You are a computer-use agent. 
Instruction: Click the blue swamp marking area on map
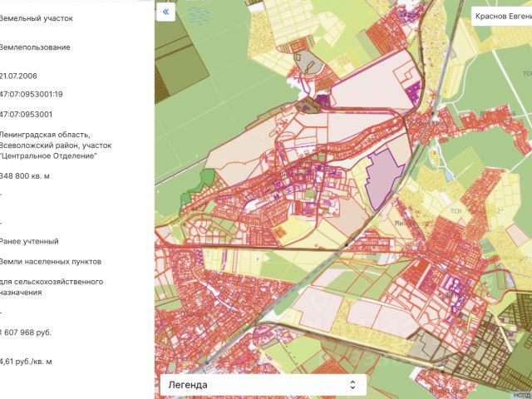[198, 15]
